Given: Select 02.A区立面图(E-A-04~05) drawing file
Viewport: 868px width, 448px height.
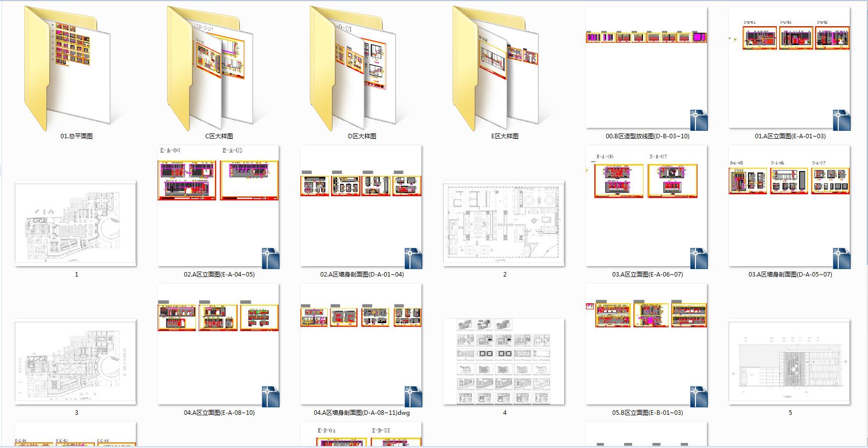Looking at the screenshot, I should click(219, 207).
